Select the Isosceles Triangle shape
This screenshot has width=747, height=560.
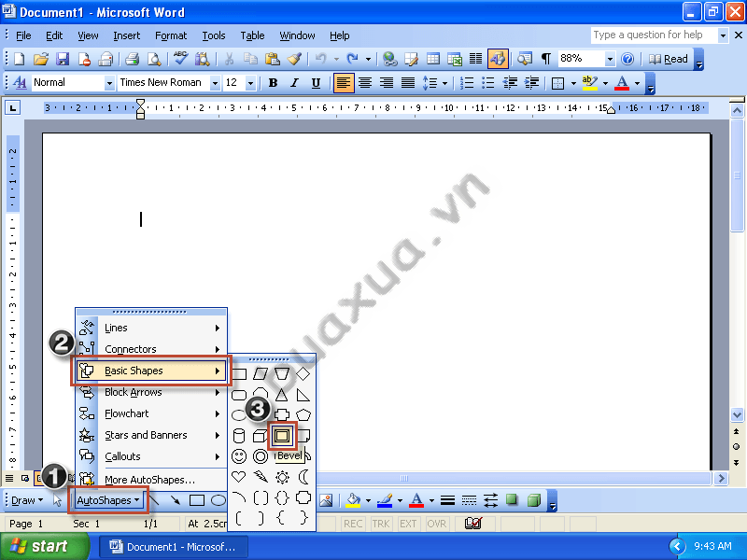click(282, 395)
